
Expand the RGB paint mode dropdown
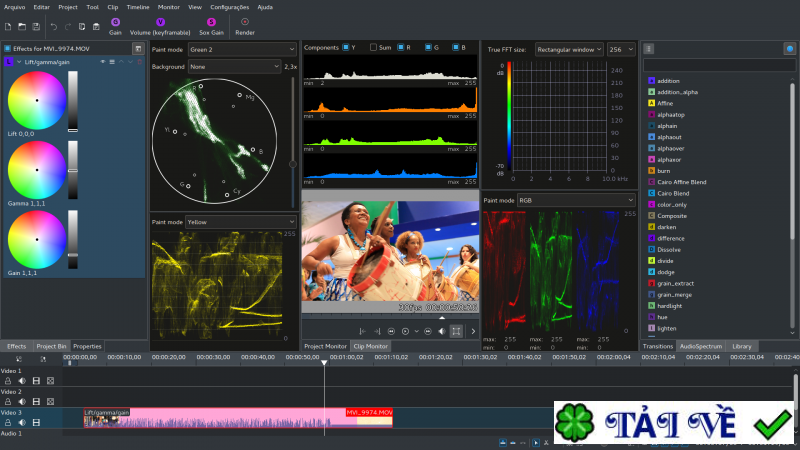point(575,200)
